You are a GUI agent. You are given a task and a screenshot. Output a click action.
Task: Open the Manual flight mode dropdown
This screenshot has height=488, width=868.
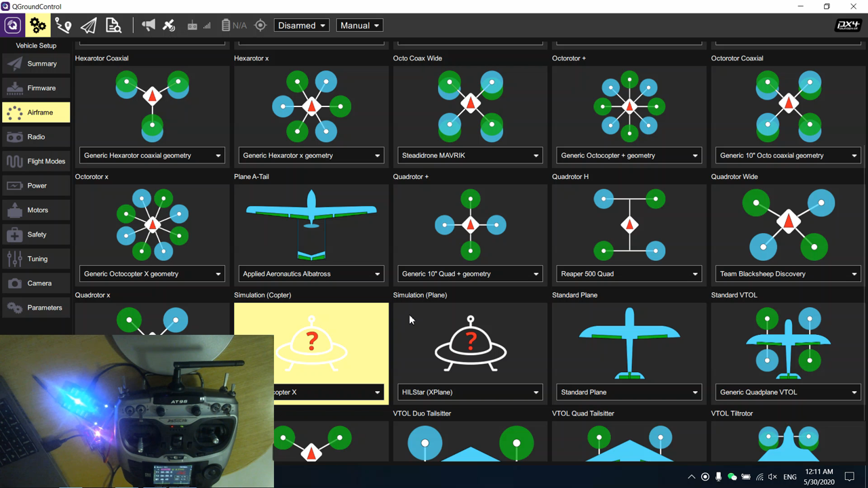[359, 26]
